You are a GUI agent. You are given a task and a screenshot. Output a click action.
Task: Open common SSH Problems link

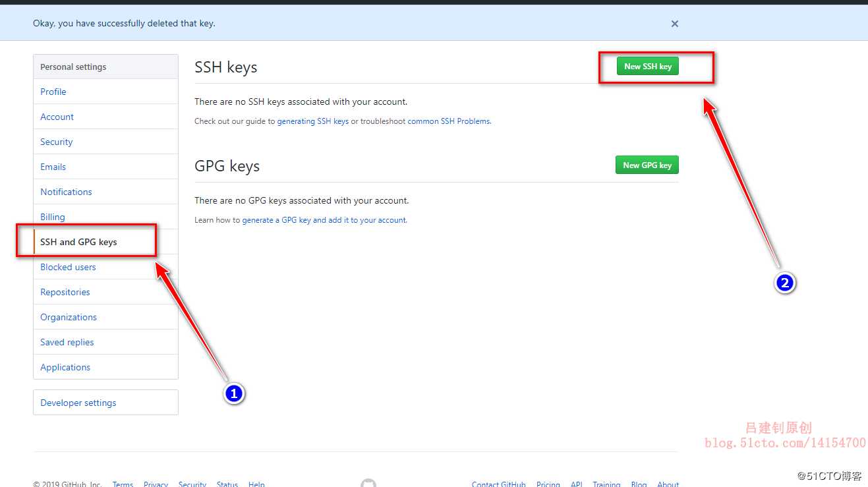click(449, 121)
